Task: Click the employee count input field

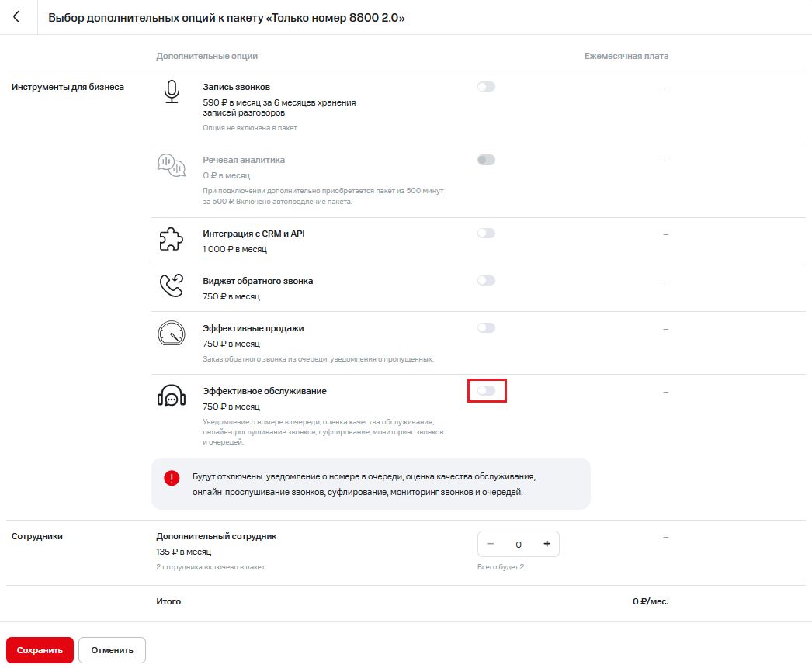Action: (519, 544)
